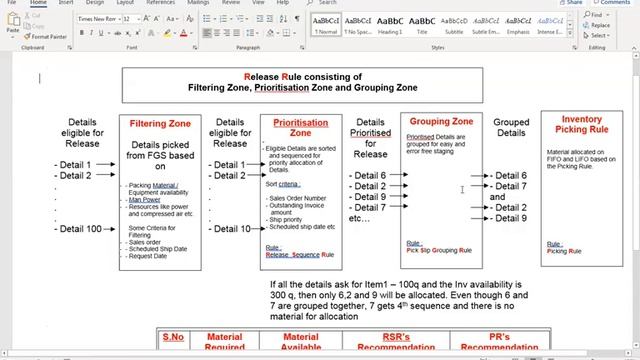Toggle italic formatting
This screenshot has width=640, height=360.
(x=91, y=33)
